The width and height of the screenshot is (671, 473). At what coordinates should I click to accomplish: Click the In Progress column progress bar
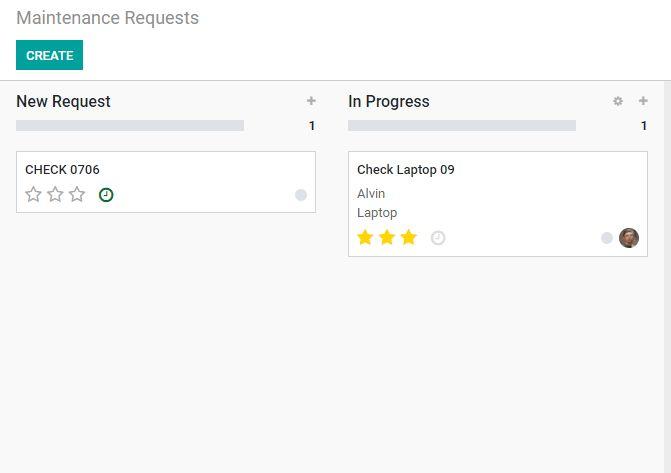(462, 126)
